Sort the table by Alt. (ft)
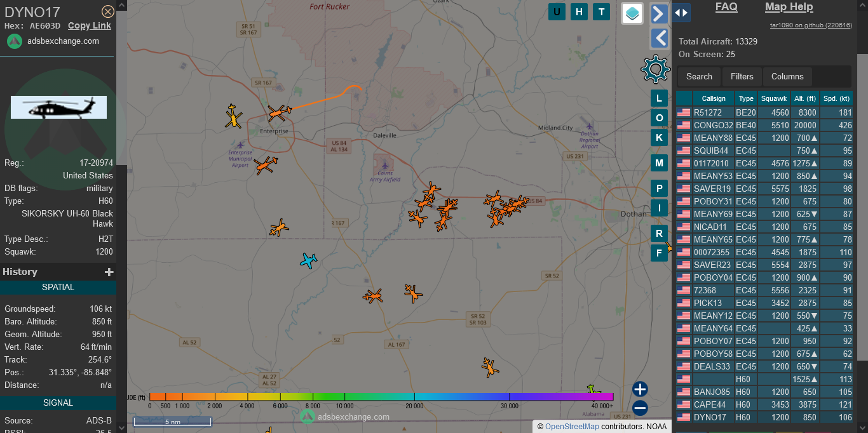 pyautogui.click(x=805, y=98)
